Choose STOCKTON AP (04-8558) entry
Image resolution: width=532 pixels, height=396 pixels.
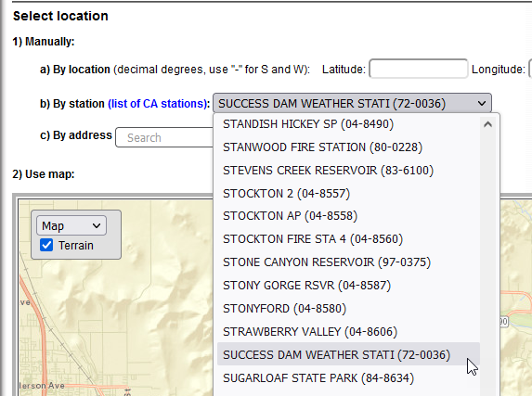(348, 216)
